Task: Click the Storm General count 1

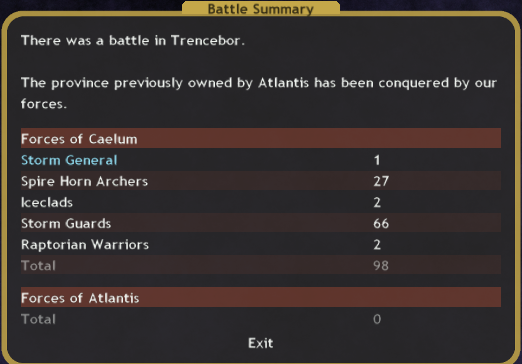Action: pyautogui.click(x=377, y=160)
